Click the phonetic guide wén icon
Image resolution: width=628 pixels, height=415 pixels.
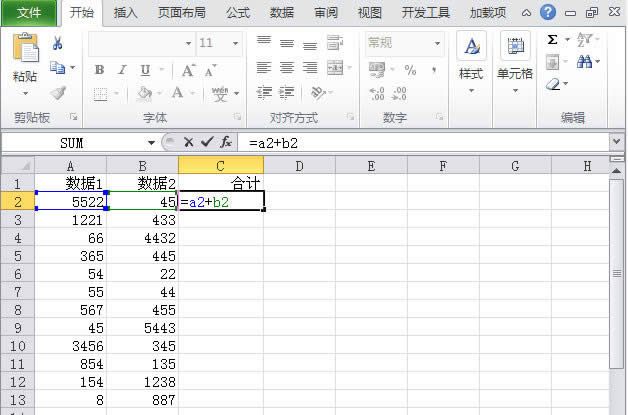[x=220, y=94]
